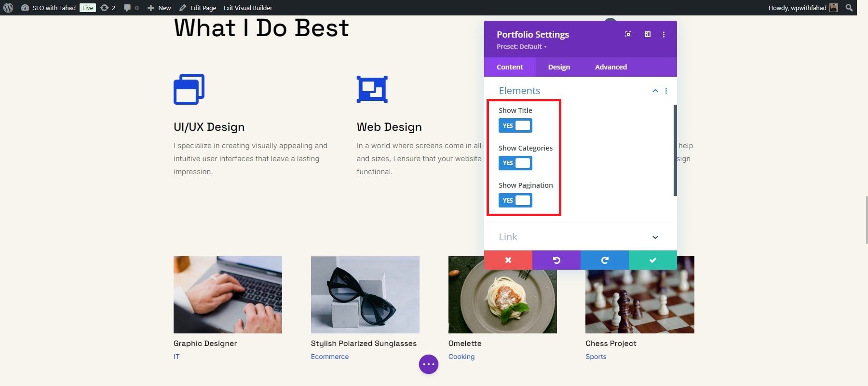The height and width of the screenshot is (386, 868).
Task: Click the UI/UX Design heading
Action: (x=209, y=127)
